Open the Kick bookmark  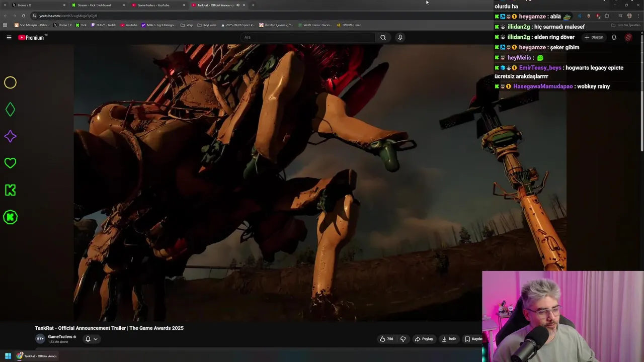pyautogui.click(x=82, y=25)
